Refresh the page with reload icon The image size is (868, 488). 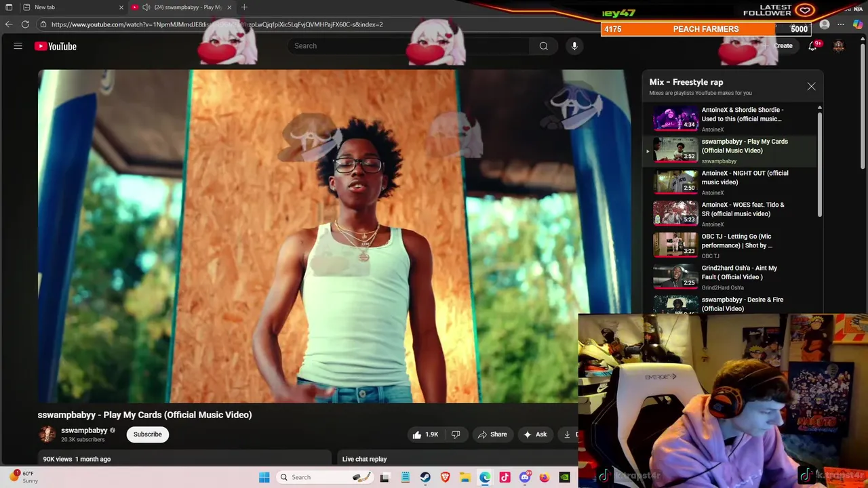click(25, 24)
